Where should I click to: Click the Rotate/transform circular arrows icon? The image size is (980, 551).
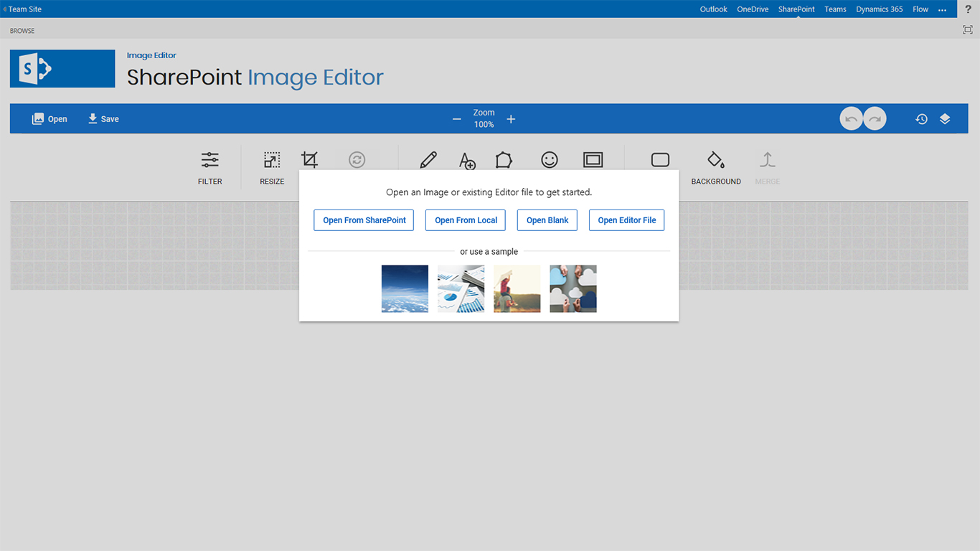coord(357,159)
